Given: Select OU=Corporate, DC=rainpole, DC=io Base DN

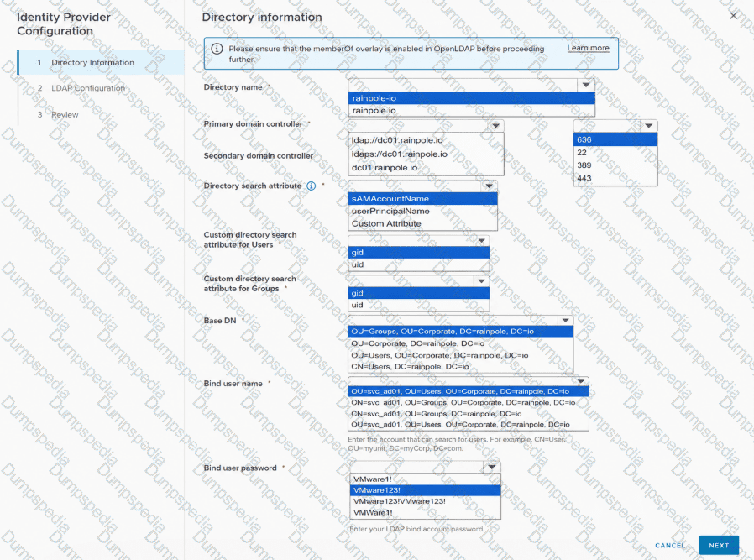Looking at the screenshot, I should tap(418, 343).
